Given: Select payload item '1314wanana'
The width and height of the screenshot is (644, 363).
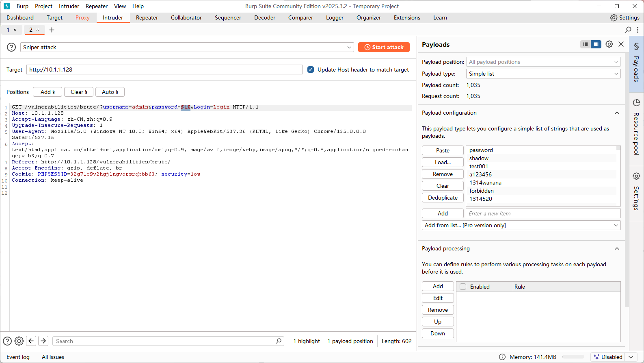Looking at the screenshot, I should coord(485,183).
